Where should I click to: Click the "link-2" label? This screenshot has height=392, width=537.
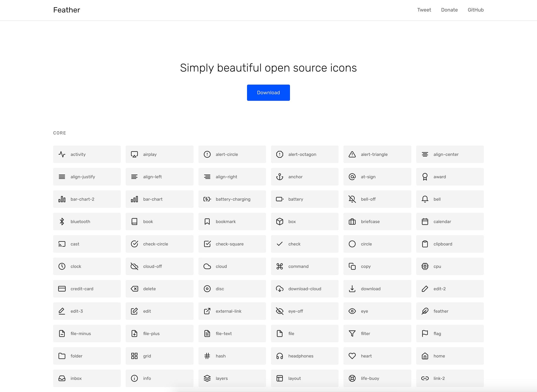[x=439, y=378]
